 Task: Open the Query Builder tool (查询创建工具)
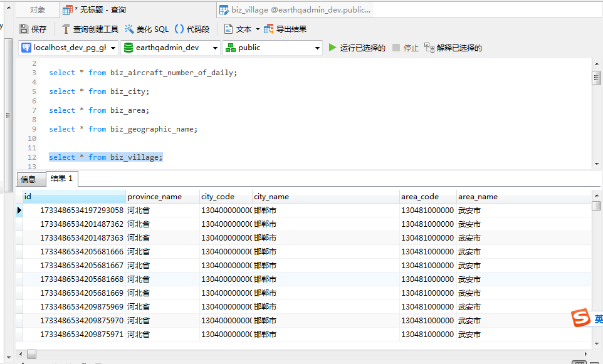[90, 29]
